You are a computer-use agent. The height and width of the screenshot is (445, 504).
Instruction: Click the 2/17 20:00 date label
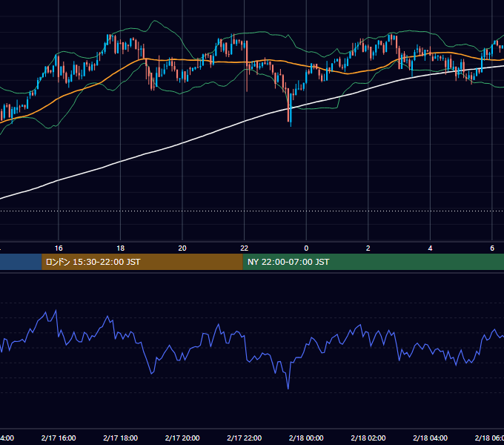pyautogui.click(x=182, y=438)
